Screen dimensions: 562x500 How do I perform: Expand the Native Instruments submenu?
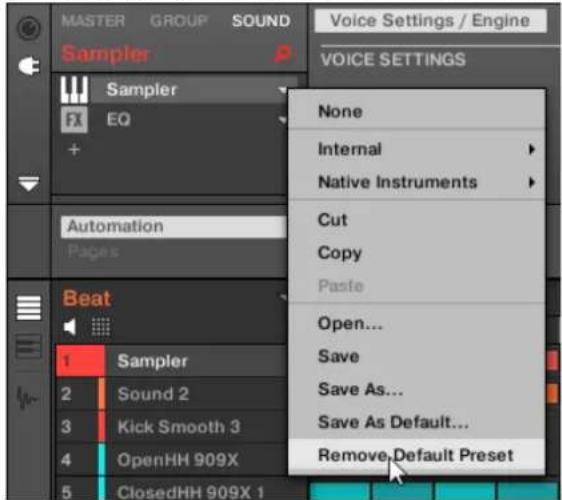pos(417,182)
